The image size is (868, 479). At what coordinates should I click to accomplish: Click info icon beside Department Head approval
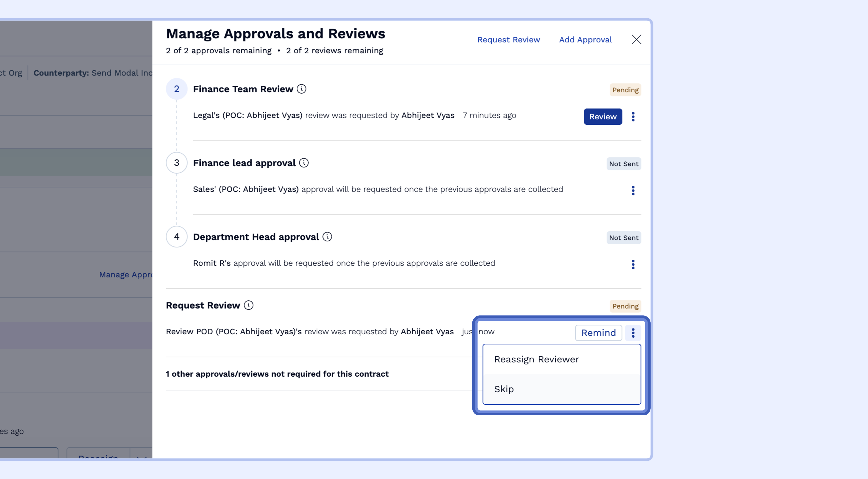327,237
